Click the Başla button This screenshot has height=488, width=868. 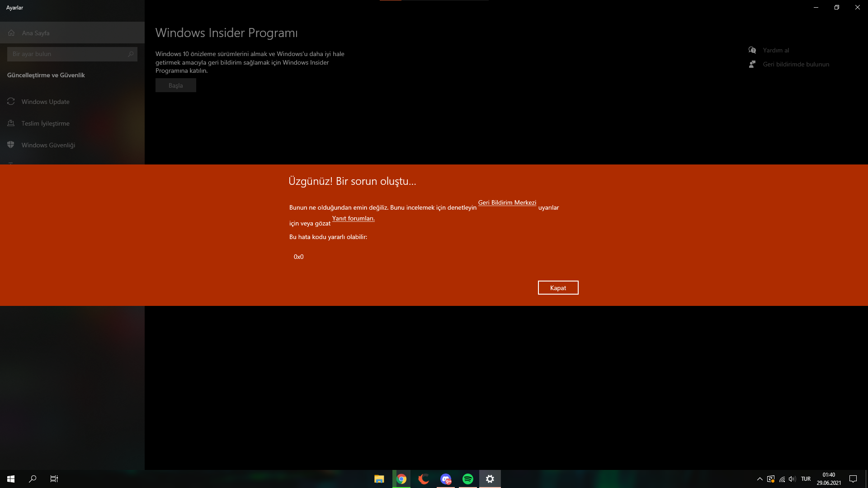coord(175,85)
